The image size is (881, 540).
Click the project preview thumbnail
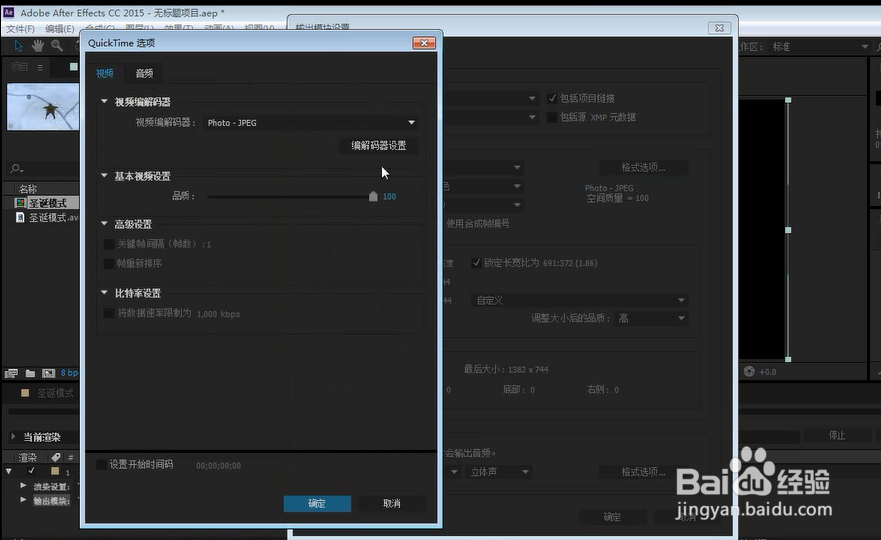(43, 107)
